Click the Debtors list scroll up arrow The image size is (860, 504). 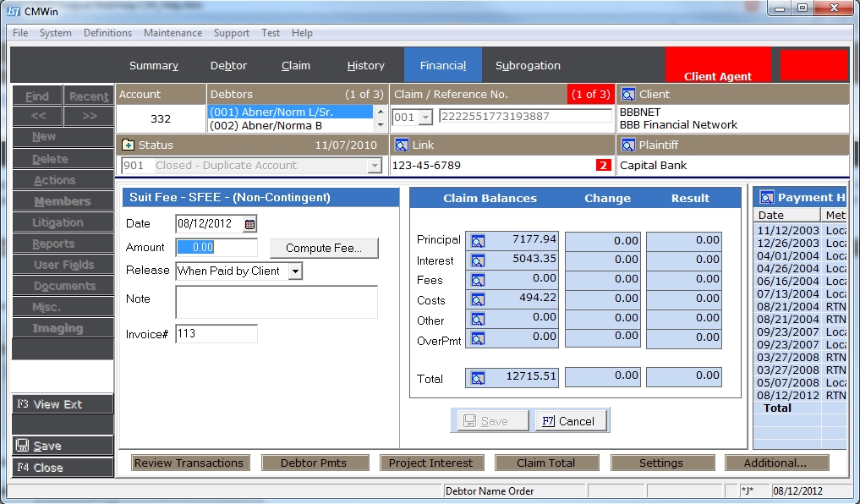click(x=381, y=112)
